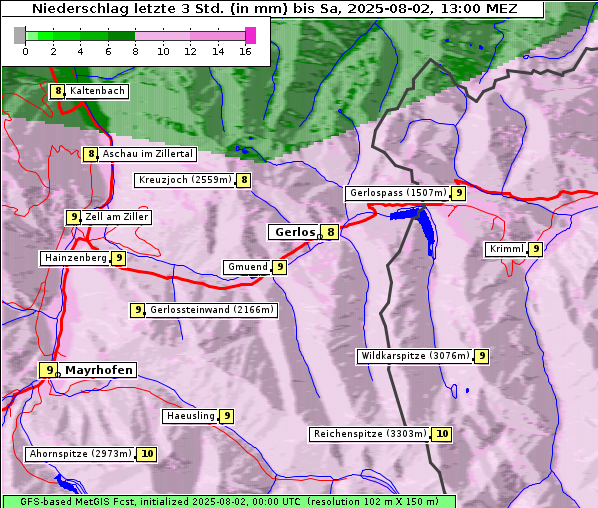
Task: Click the Hainzenberg location label
Action: pos(75,258)
